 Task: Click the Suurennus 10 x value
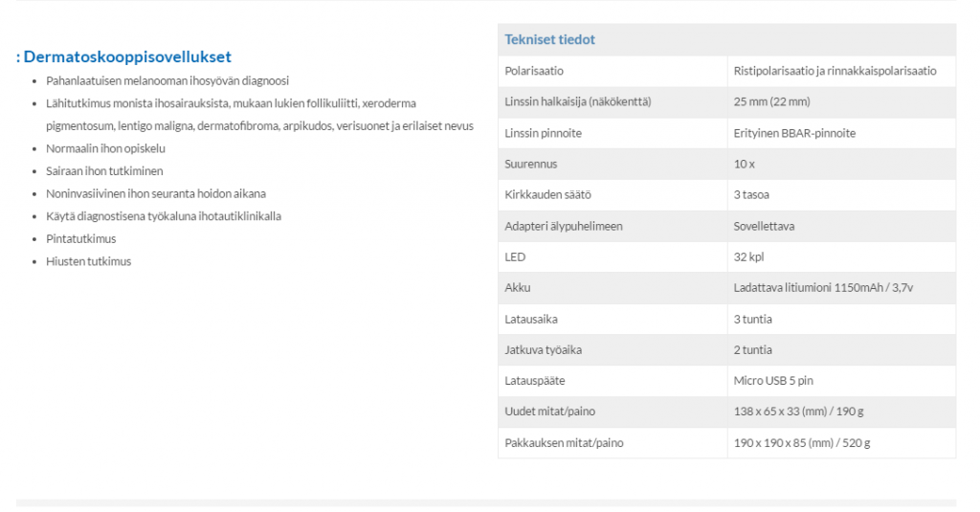point(744,165)
